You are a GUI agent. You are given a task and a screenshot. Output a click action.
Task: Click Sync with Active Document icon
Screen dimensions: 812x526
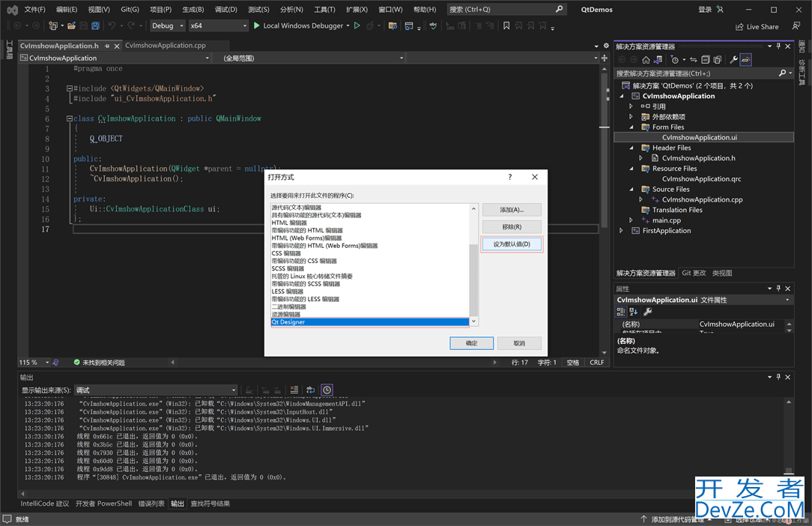coord(694,60)
